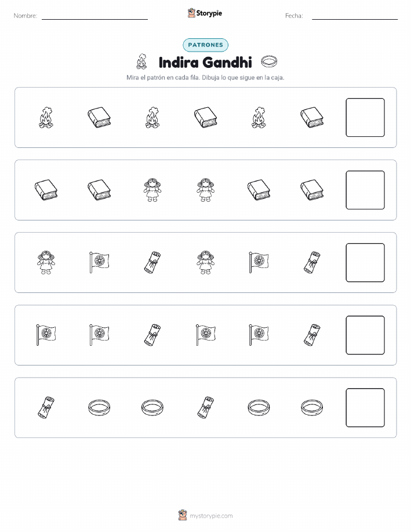Viewport: 411px width, 532px height.
Task: Click the campfire icon beside the title
Action: point(142,61)
